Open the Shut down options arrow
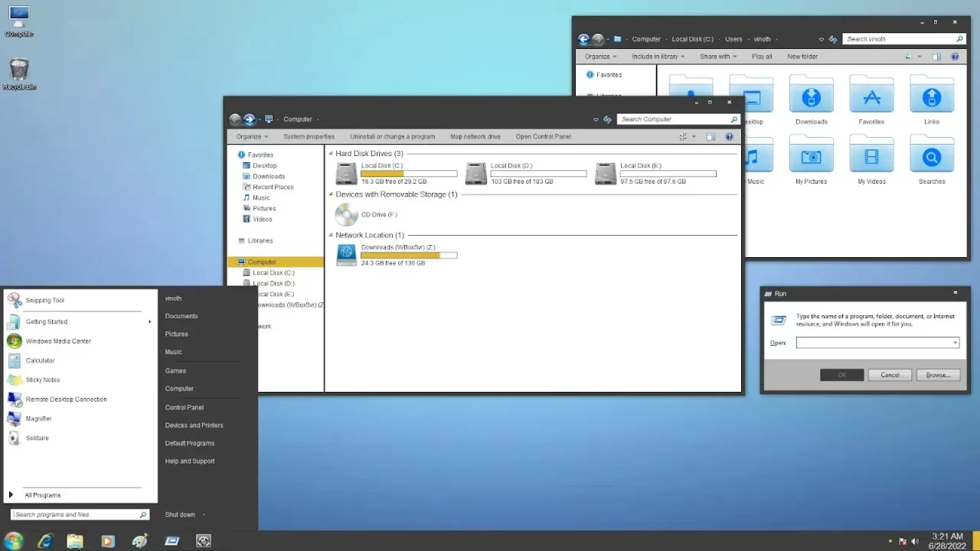Image resolution: width=980 pixels, height=551 pixels. pos(204,515)
